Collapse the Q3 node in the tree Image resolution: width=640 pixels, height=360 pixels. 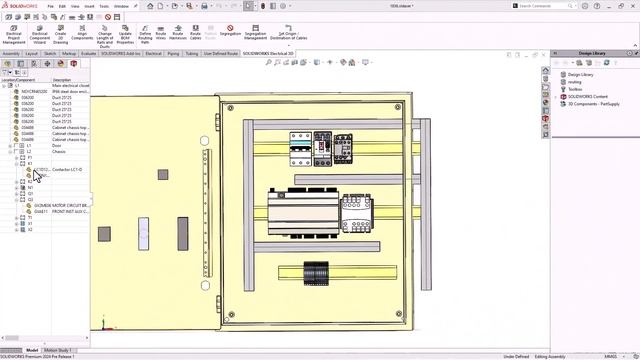[x=17, y=200]
